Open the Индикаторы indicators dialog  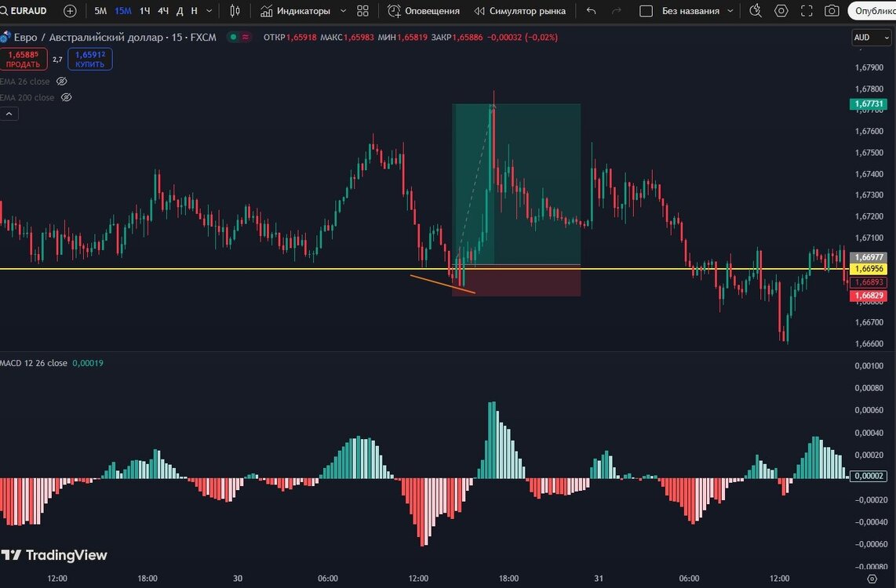coord(296,11)
